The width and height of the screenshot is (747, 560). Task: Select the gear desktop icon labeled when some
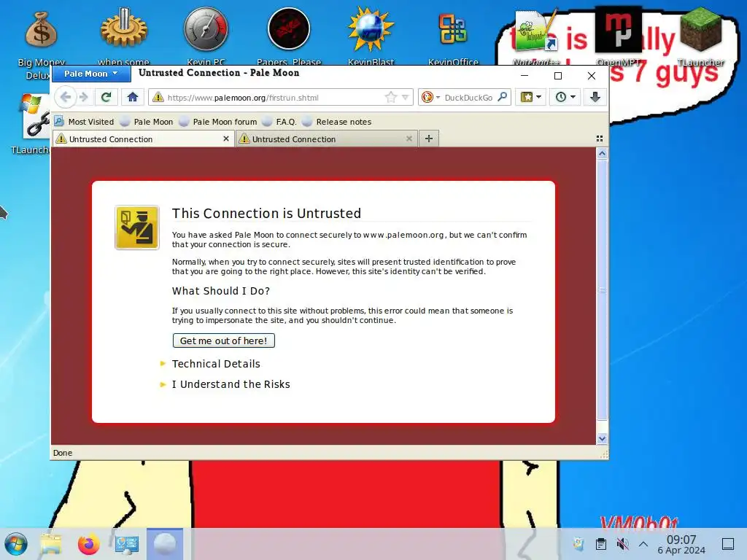click(x=124, y=37)
